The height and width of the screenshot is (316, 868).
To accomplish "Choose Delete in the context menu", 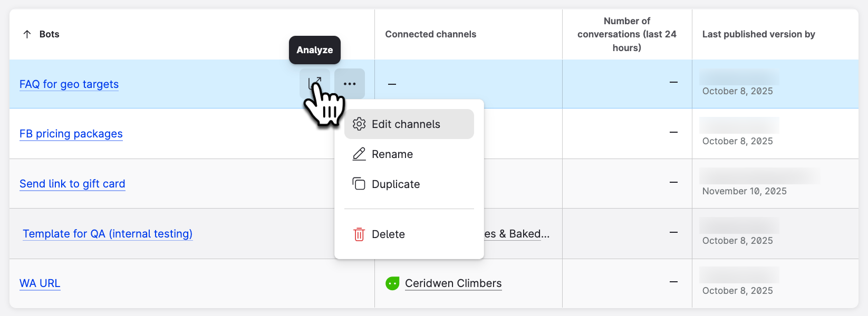I will (389, 234).
